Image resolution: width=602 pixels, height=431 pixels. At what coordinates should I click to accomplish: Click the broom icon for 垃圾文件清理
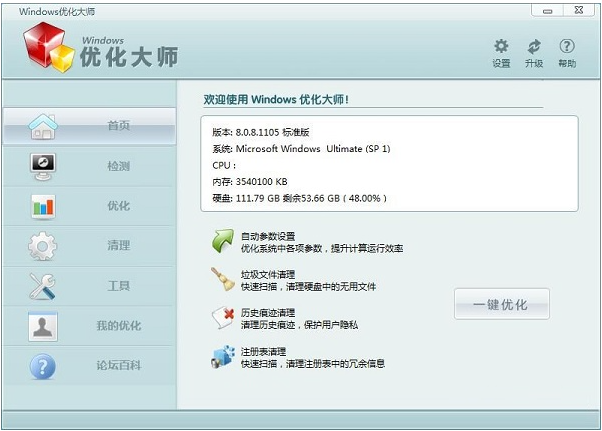tap(222, 279)
